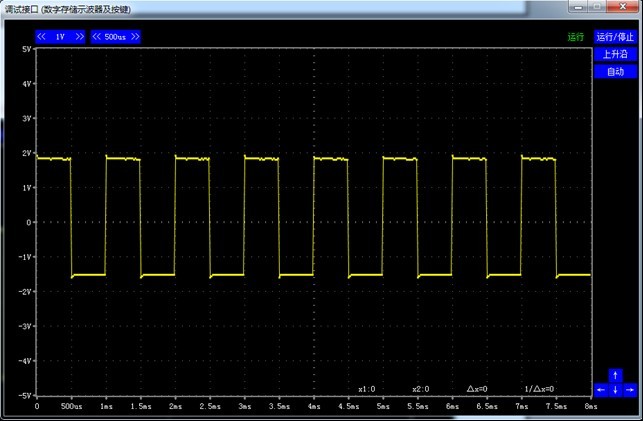
Task: Toggle acquisition with the 运行/停止 button
Action: [615, 37]
